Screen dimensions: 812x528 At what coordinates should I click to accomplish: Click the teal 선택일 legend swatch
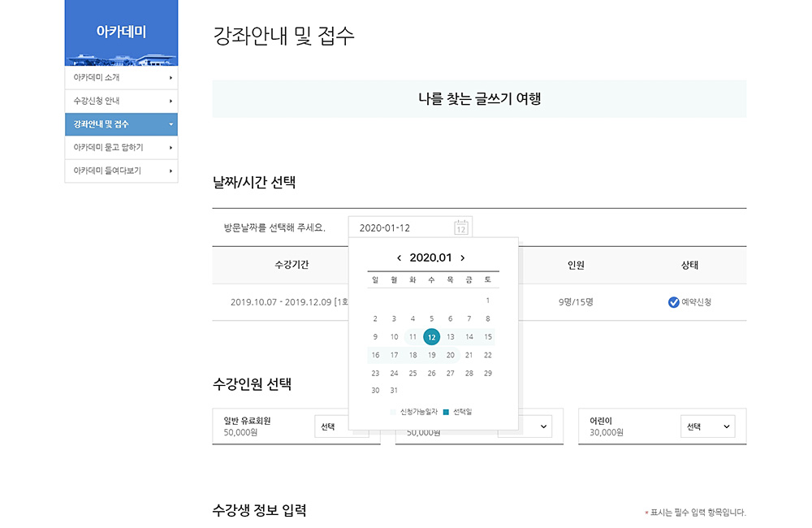[446, 412]
